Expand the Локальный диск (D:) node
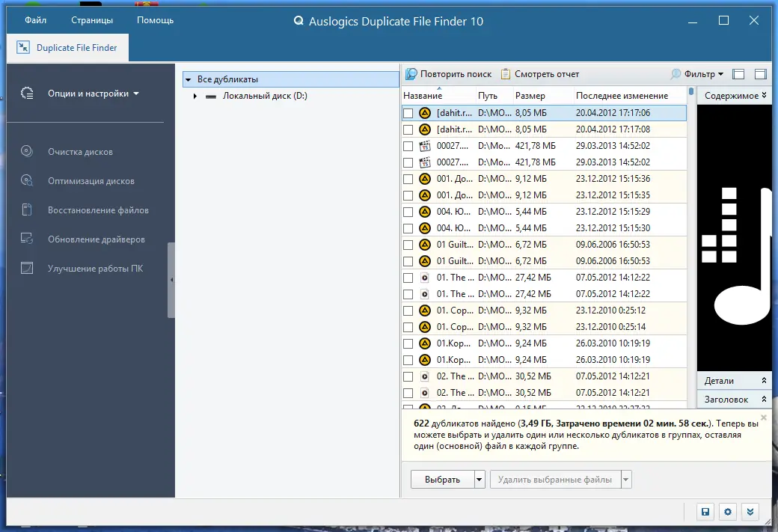 click(195, 97)
